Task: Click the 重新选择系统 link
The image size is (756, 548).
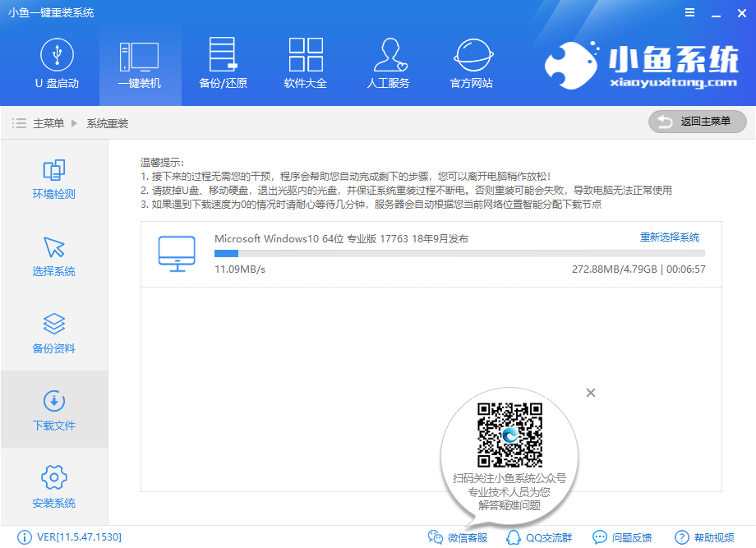Action: pyautogui.click(x=670, y=237)
